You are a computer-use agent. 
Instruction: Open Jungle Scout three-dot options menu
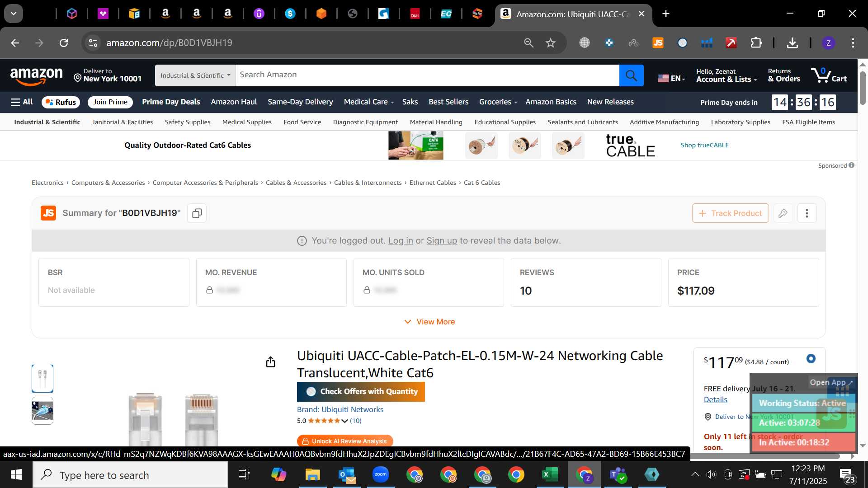(807, 213)
